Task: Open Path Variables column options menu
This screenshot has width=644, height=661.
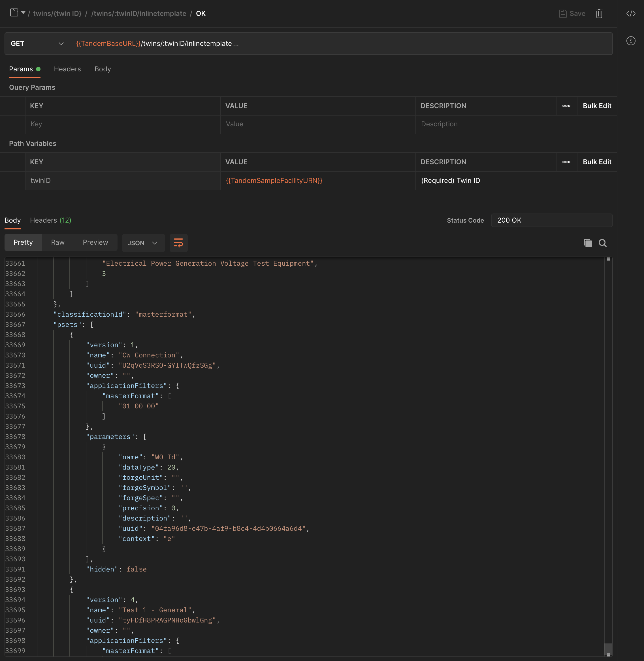Action: click(566, 162)
